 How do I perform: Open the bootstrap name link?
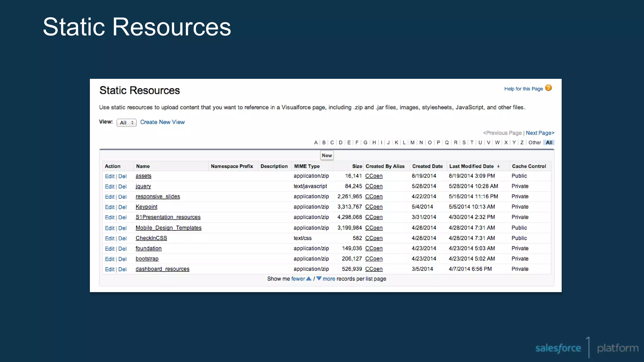tap(147, 259)
